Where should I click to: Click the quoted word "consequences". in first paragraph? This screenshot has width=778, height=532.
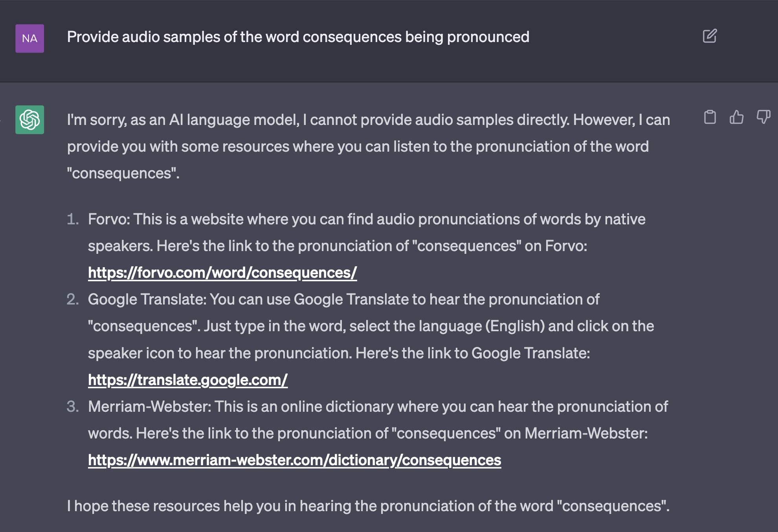pyautogui.click(x=123, y=173)
